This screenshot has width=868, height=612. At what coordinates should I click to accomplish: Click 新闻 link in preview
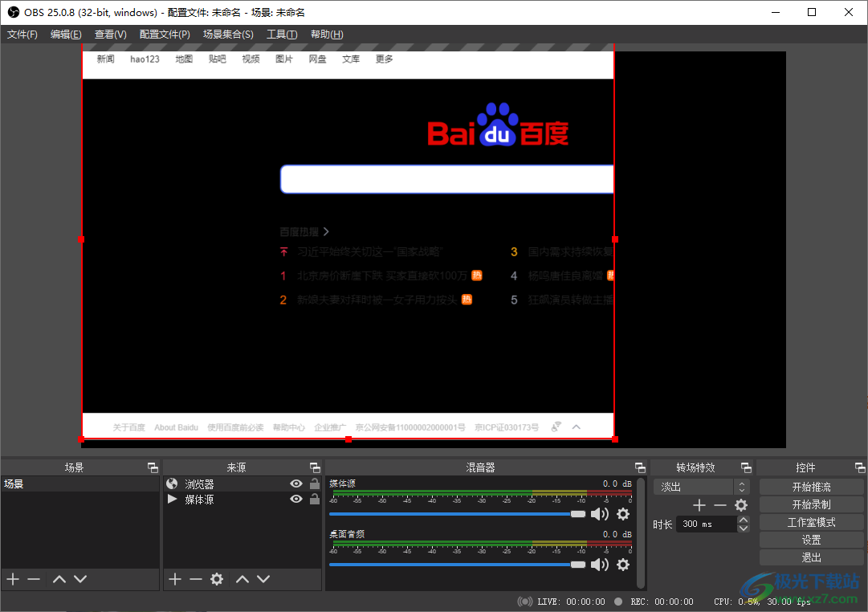click(105, 59)
